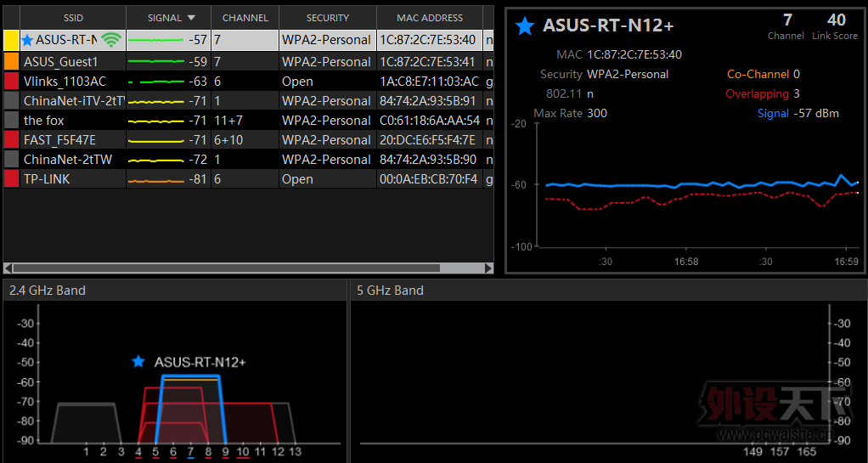Click the blue star in 2.4 GHz graph
The width and height of the screenshot is (868, 463).
[x=138, y=362]
